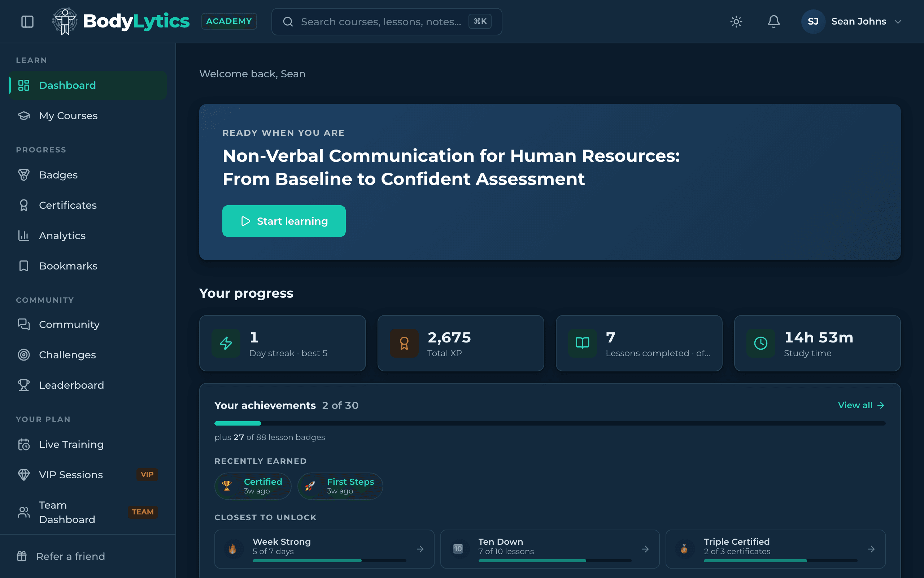Click the Triple Certified medal icon
The width and height of the screenshot is (924, 578).
click(x=684, y=549)
